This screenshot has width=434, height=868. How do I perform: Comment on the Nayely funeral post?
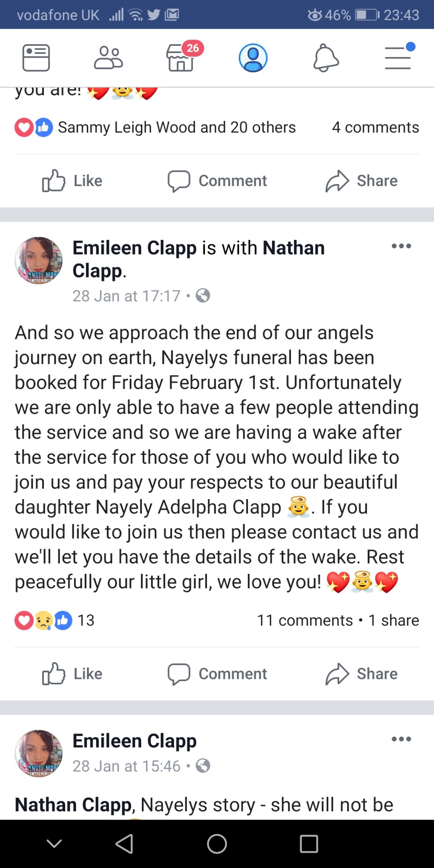[x=217, y=674]
